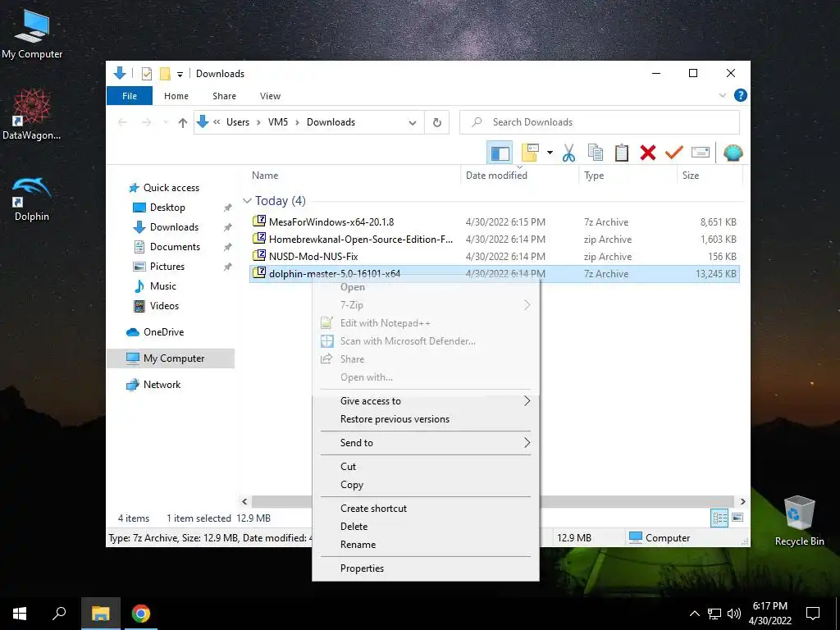The height and width of the screenshot is (630, 840).
Task: Sort by the Type column header
Action: point(594,176)
